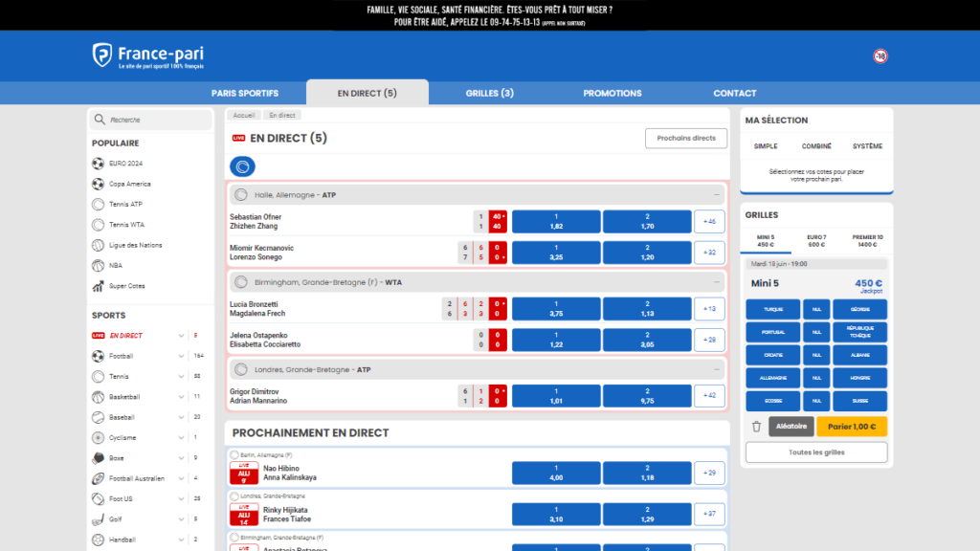Click the -18 age restriction icon

(880, 56)
